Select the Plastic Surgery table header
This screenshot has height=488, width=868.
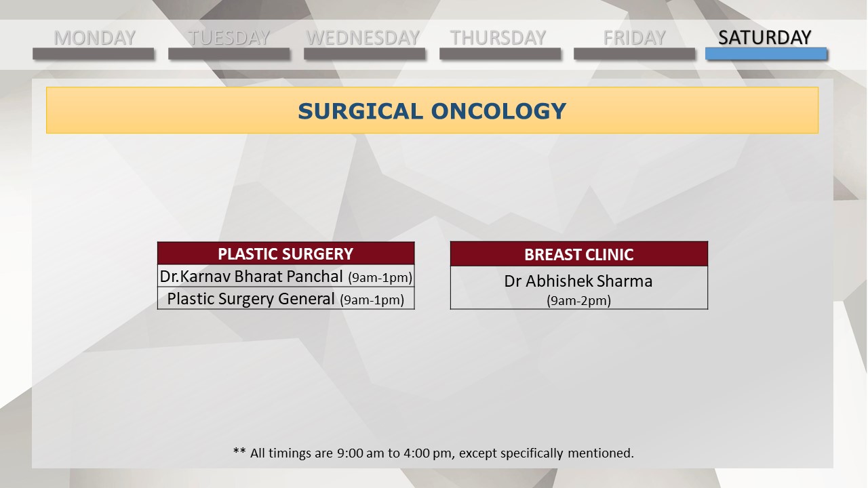tap(285, 253)
